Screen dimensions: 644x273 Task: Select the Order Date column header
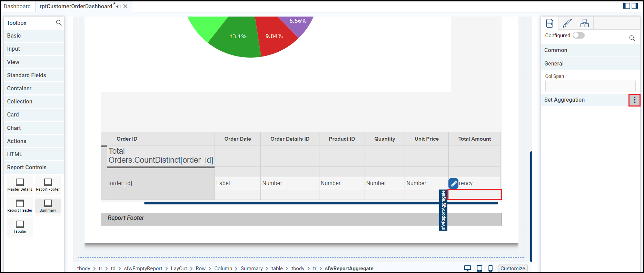click(x=238, y=139)
